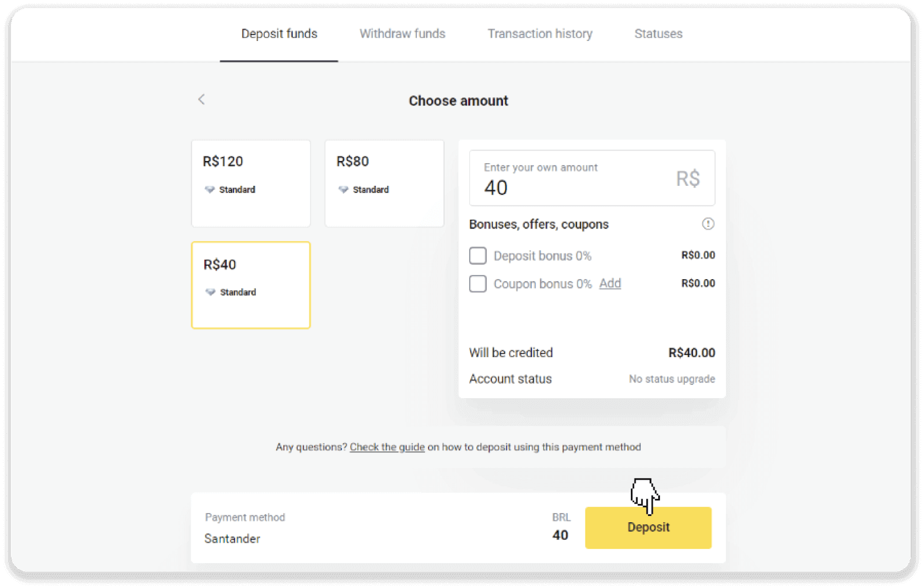The width and height of the screenshot is (924, 588).
Task: Select the Santander payment method row
Action: coord(232,538)
